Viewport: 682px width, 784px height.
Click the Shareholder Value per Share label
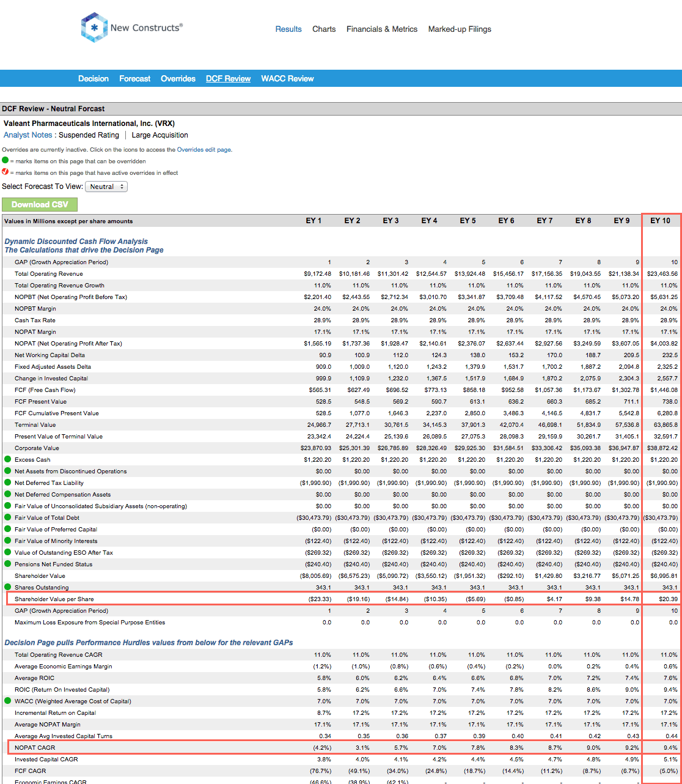[54, 599]
